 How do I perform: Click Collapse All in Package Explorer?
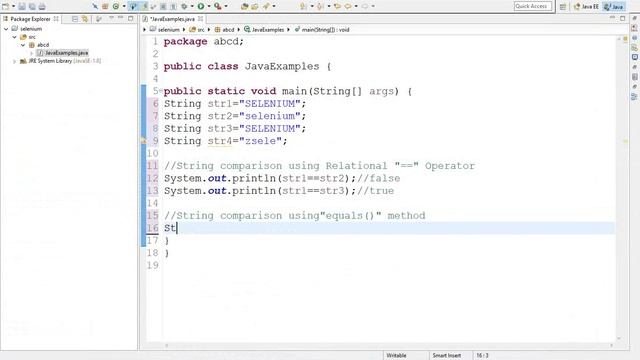coord(75,19)
